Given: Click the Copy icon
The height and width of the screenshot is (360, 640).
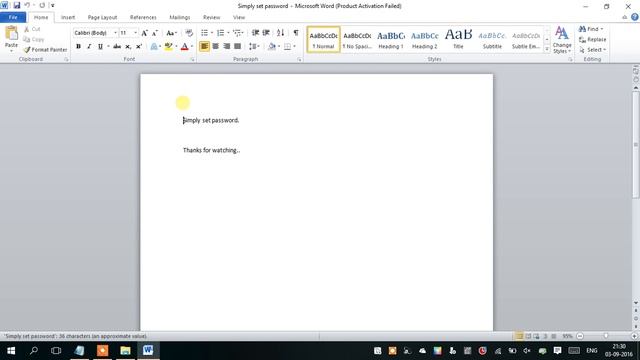Looking at the screenshot, I should coord(27,40).
